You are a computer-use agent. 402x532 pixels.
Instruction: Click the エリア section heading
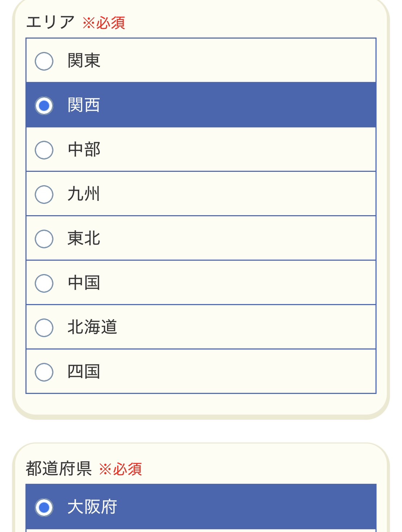(50, 22)
